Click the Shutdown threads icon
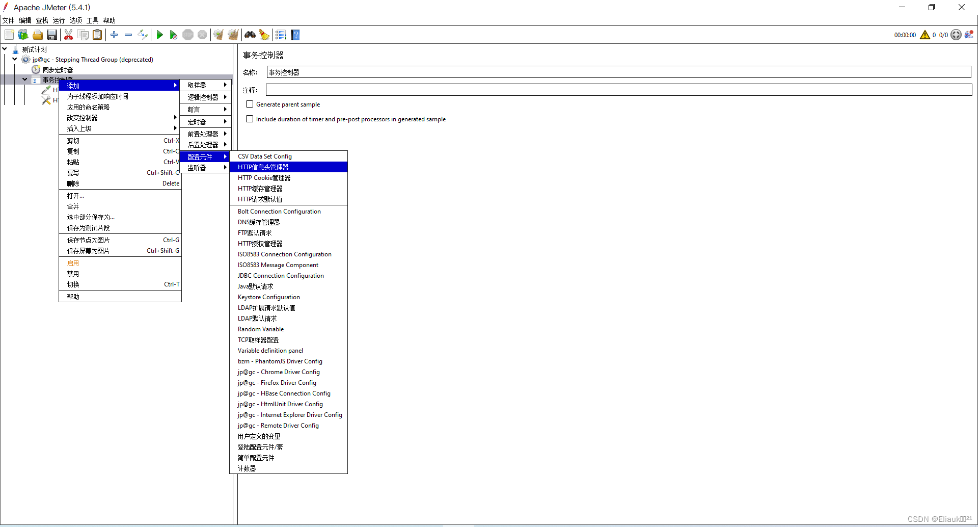The width and height of the screenshot is (980, 527). [x=202, y=35]
